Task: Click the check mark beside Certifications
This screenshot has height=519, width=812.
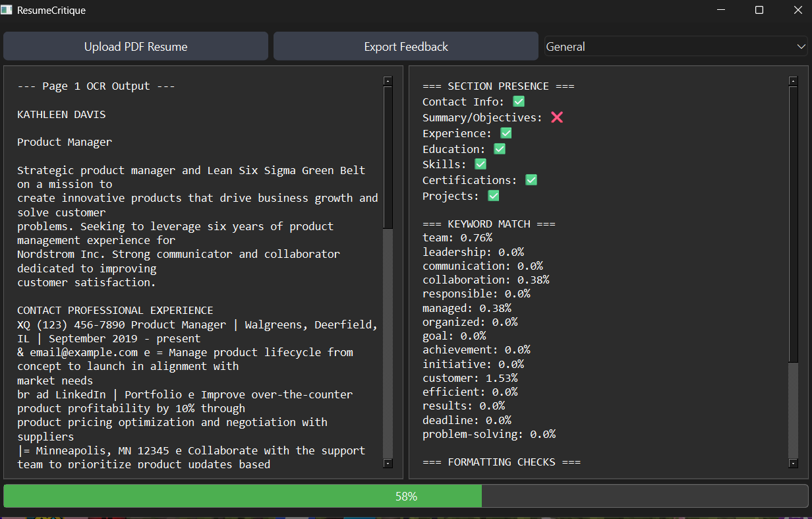Action: [531, 180]
